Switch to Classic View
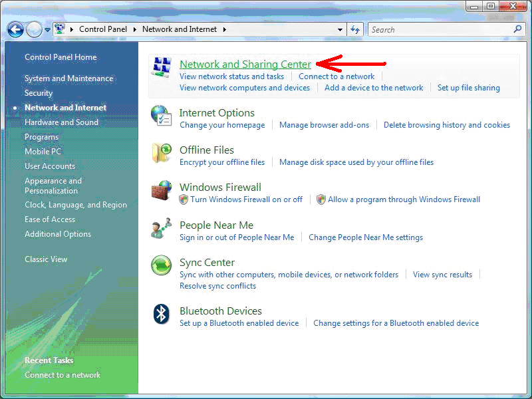This screenshot has width=532, height=399. (46, 259)
